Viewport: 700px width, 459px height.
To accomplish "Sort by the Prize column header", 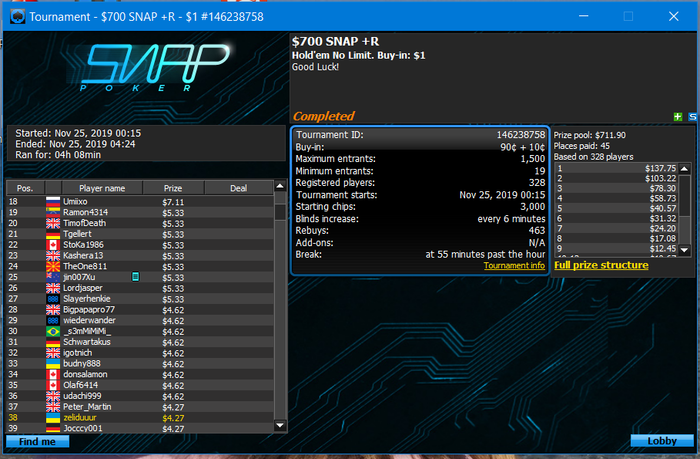I will point(173,188).
